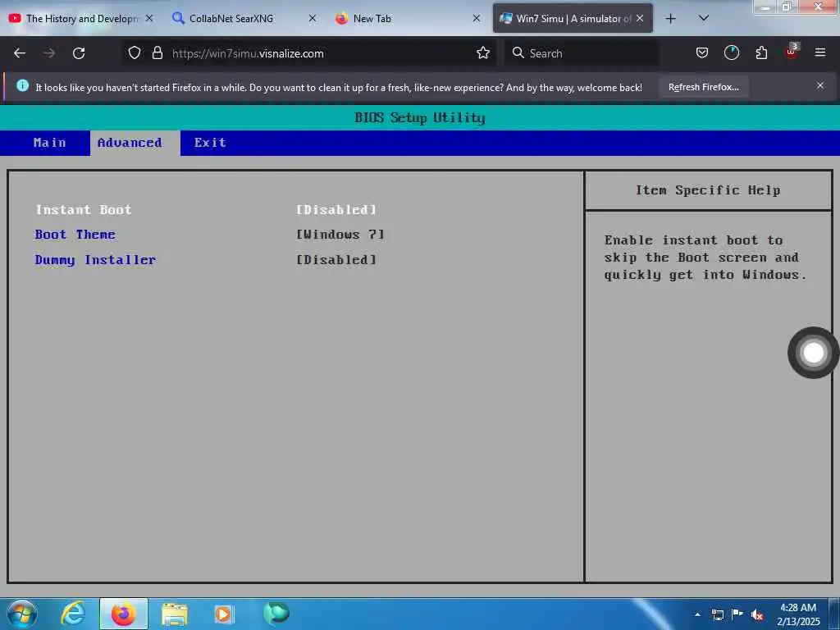840x630 pixels.
Task: Switch to the New Tab tab
Action: (372, 18)
